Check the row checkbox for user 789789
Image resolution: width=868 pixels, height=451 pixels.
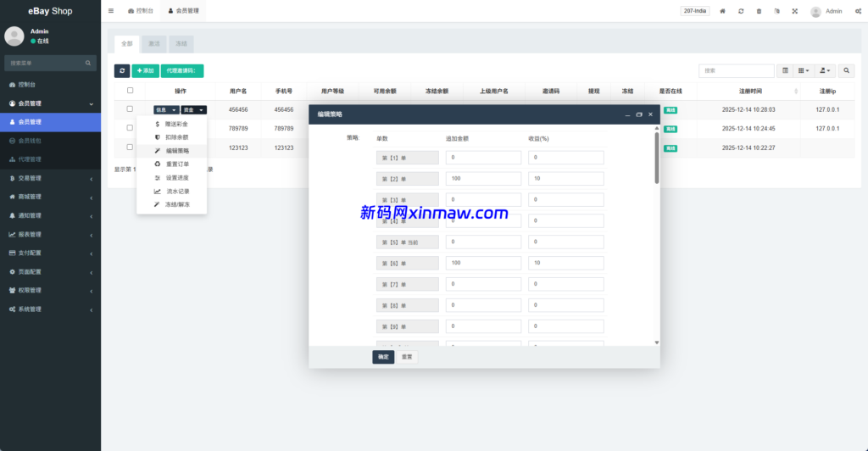[x=130, y=128]
